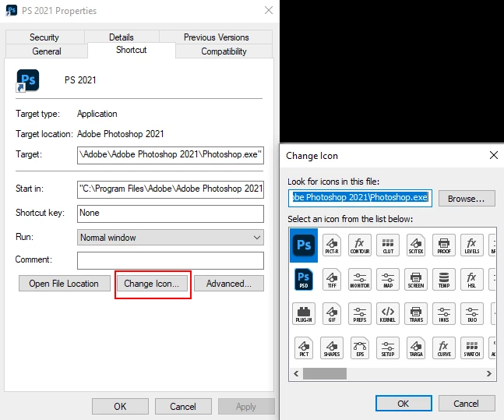504x420 pixels.
Task: Open the General tab
Action: [x=47, y=51]
